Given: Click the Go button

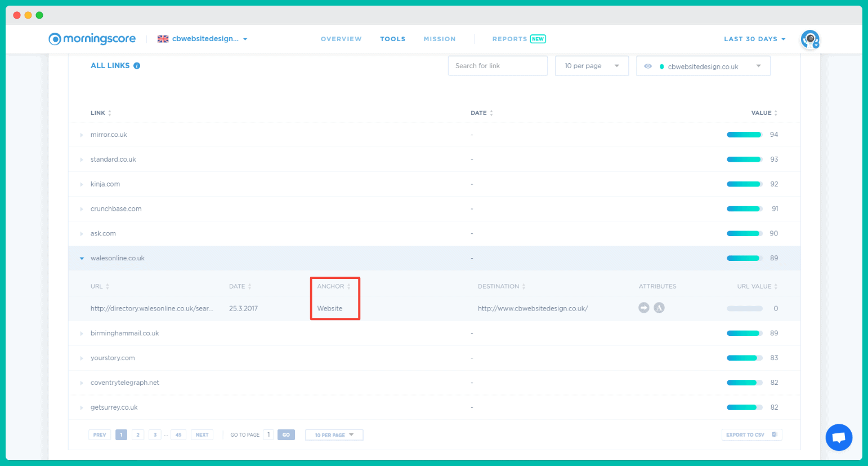Looking at the screenshot, I should [286, 435].
